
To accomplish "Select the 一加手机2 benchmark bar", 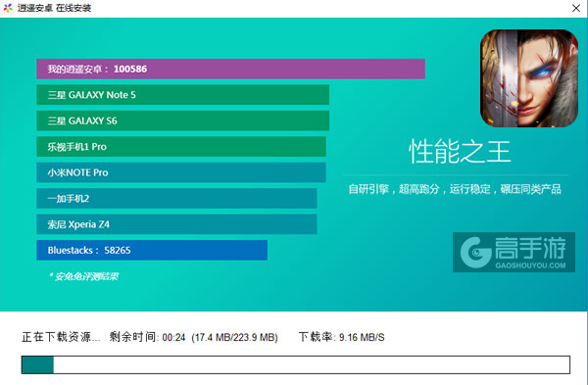I will pos(176,198).
